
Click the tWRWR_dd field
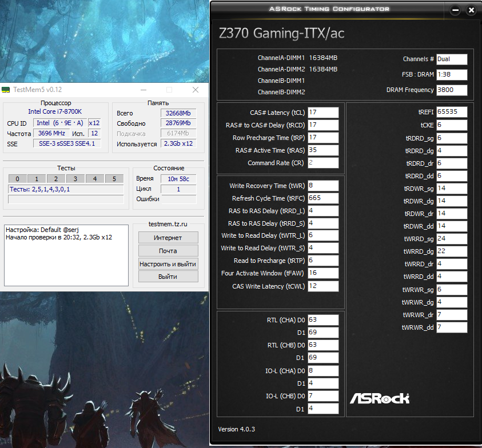coord(452,327)
